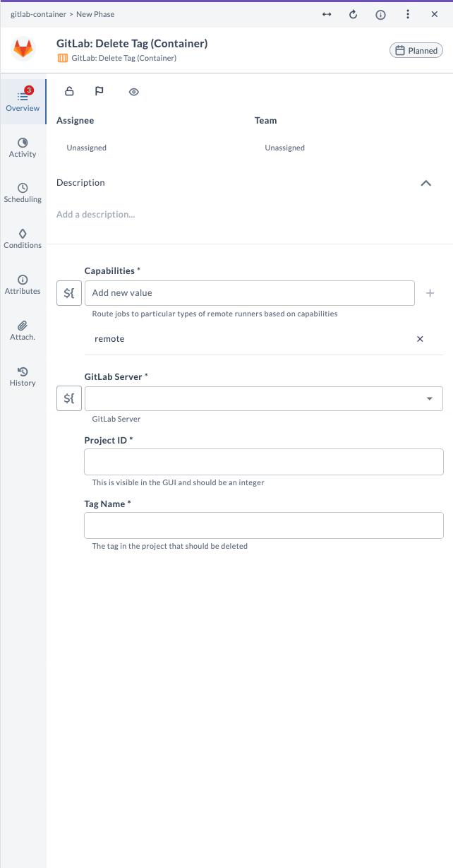Click the GitLab: Delete Tag (Container) title
This screenshot has height=868, width=453.
tap(132, 44)
